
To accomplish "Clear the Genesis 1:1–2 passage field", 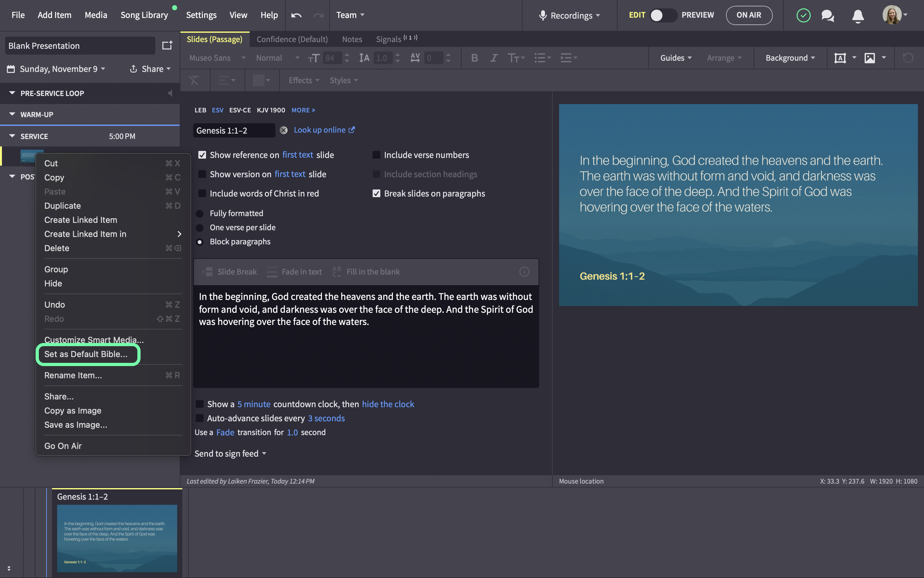I will point(283,130).
